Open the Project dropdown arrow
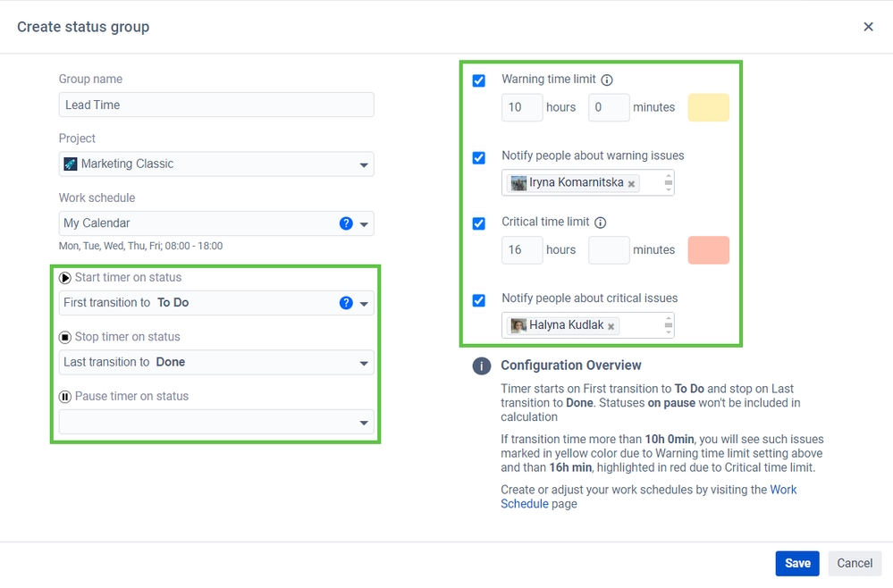The image size is (893, 588). pos(364,165)
